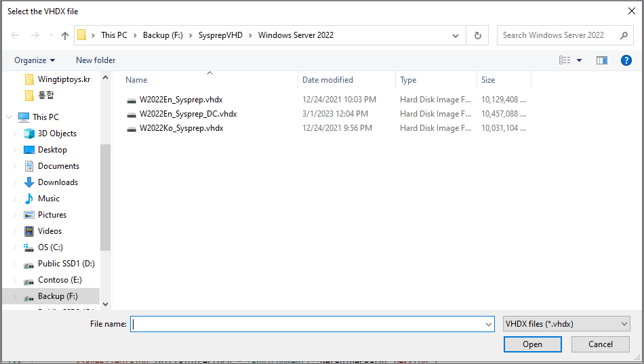Screen dimensions: 644x364
Task: Click the Public SSD1 (D:) drive icon
Action: (28, 265)
